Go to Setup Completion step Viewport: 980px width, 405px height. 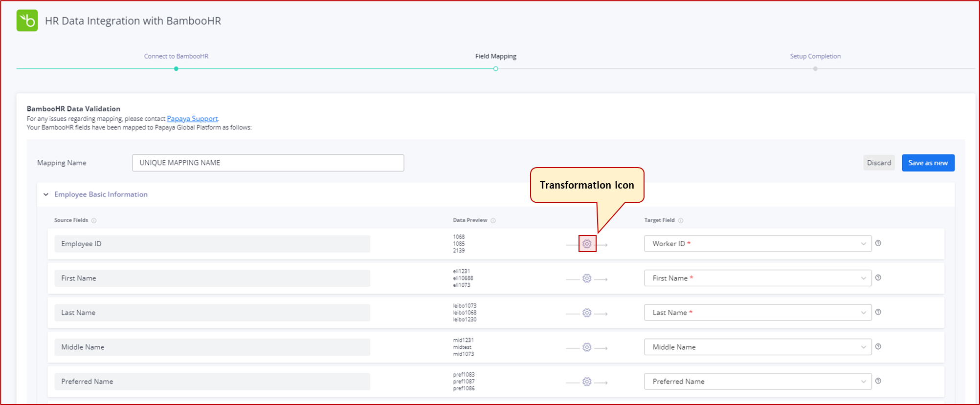coord(815,56)
